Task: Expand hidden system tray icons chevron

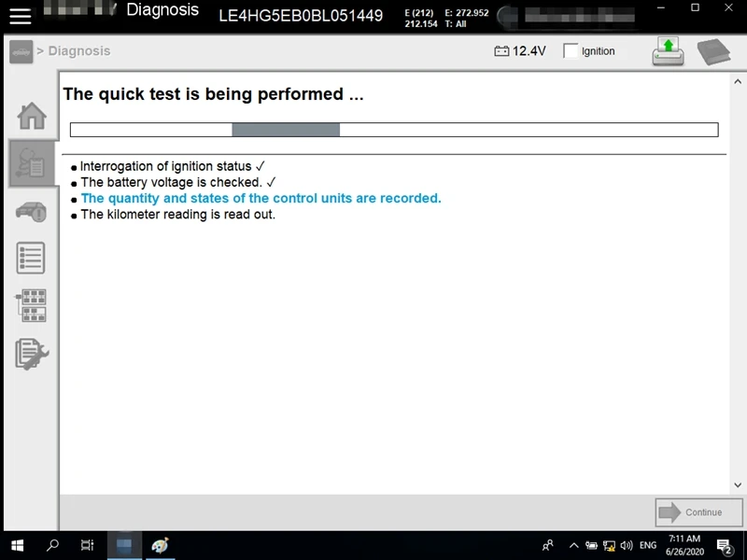Action: coord(573,546)
